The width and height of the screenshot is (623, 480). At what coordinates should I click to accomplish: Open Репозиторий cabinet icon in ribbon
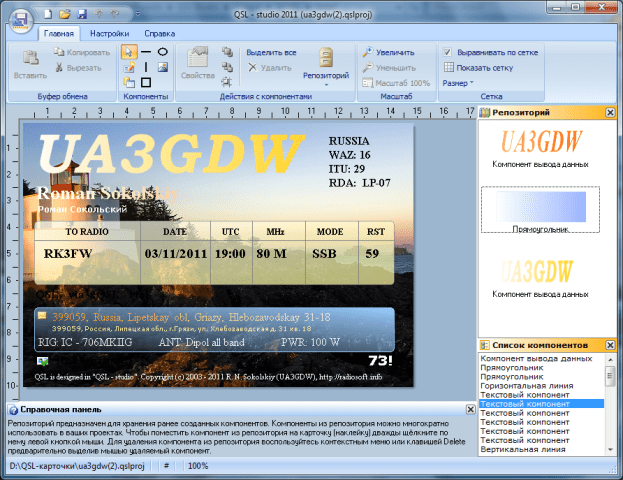[x=326, y=58]
